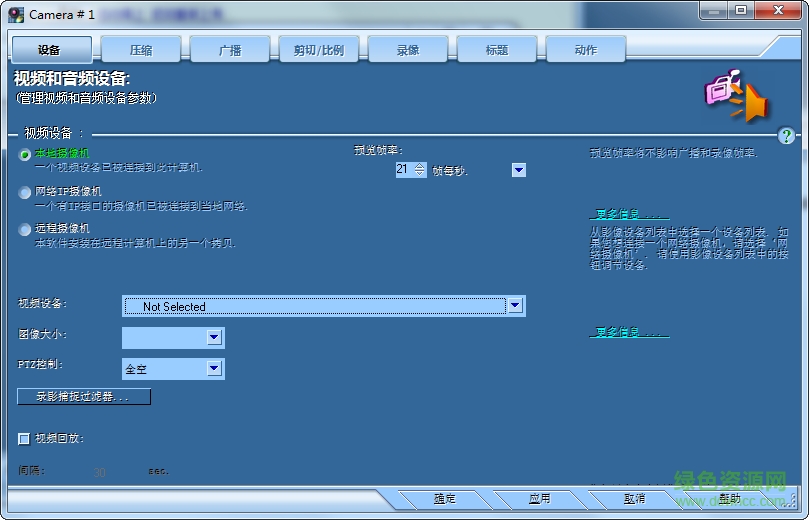The width and height of the screenshot is (809, 520).
Task: Go to the 广播 tab
Action: pos(230,50)
